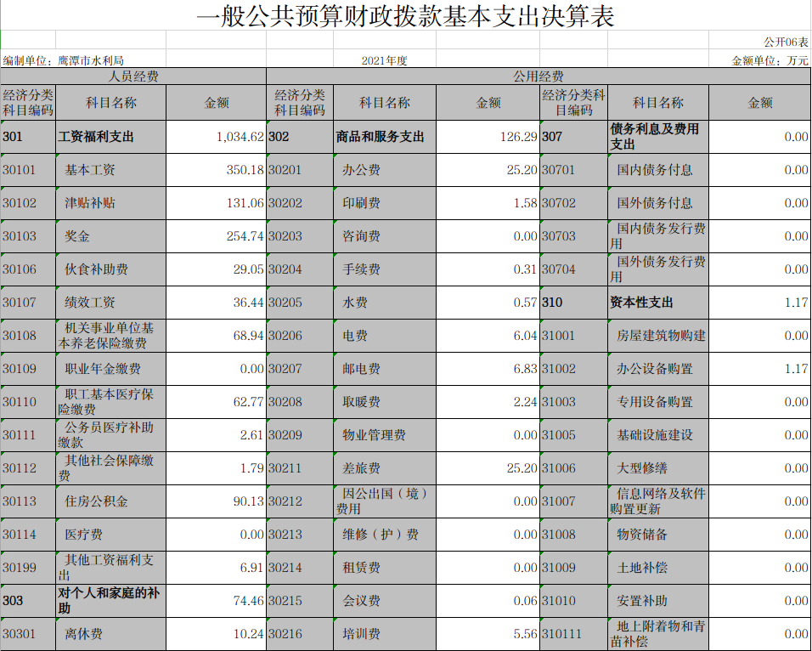Select the 基本工资 cell
812x651 pixels.
tap(110, 170)
